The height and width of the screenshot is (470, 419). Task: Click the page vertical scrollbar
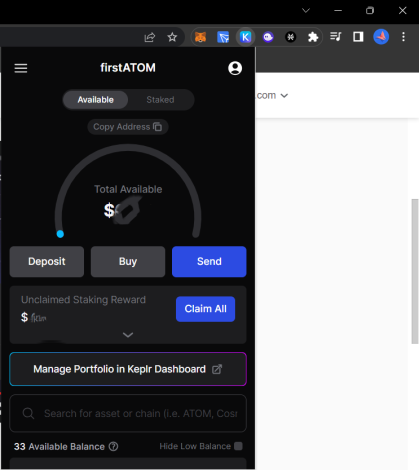[415, 271]
